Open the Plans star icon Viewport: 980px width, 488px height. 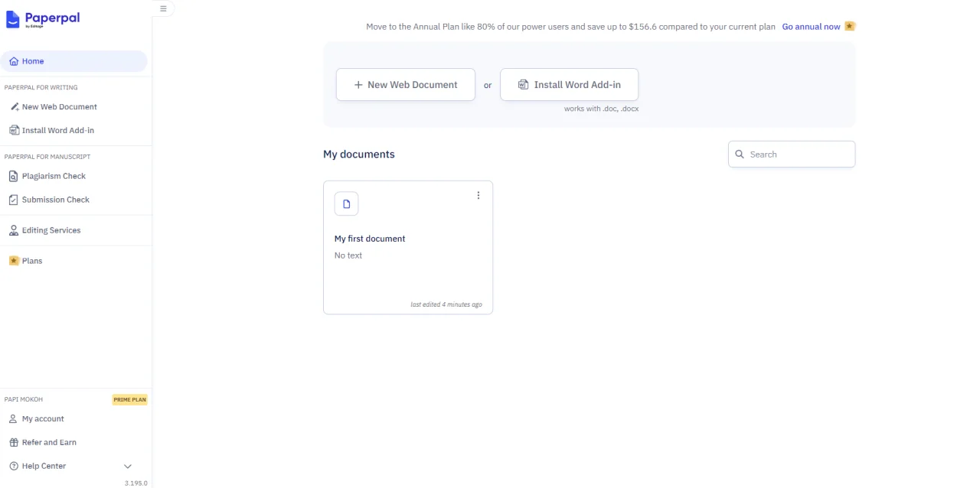point(14,261)
